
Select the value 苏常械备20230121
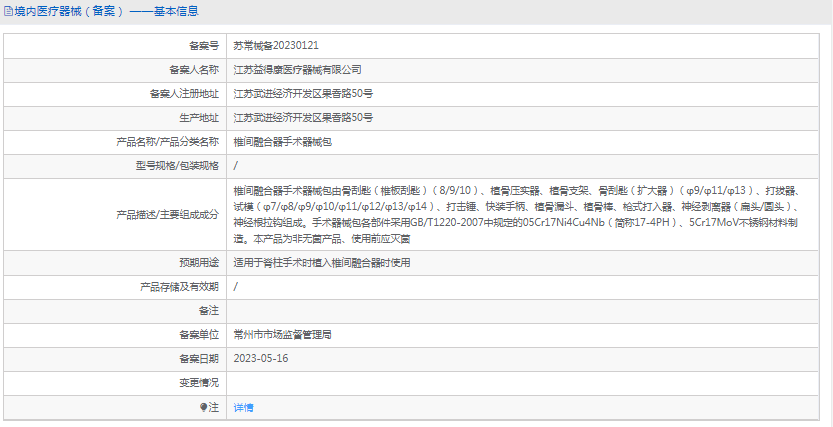[x=276, y=46]
